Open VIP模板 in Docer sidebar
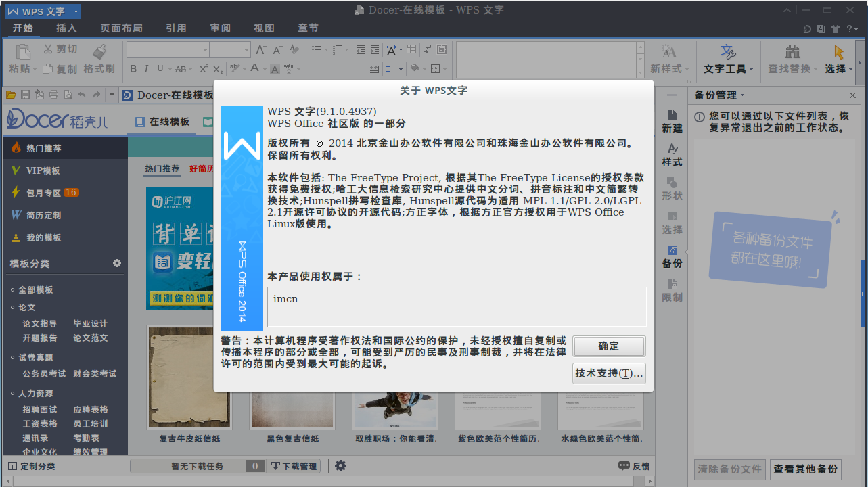The image size is (868, 487). click(x=64, y=170)
